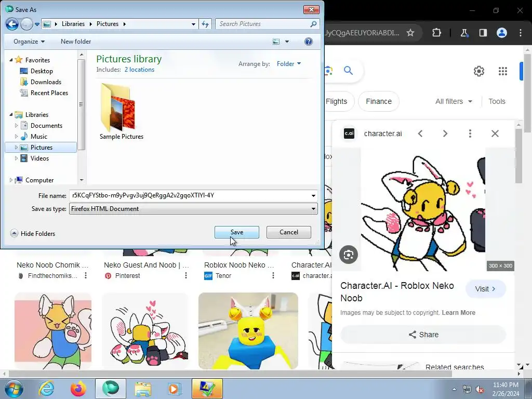This screenshot has width=532, height=399.
Task: Open the address bar history dropdown
Action: point(193,24)
